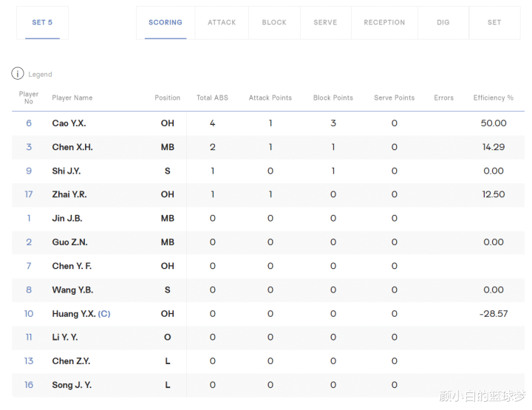The image size is (532, 410).
Task: Click player number 10 link
Action: (x=29, y=314)
